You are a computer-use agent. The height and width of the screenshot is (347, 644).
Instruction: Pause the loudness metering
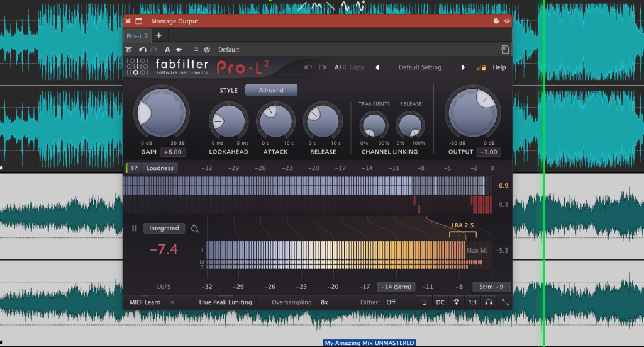(x=134, y=229)
